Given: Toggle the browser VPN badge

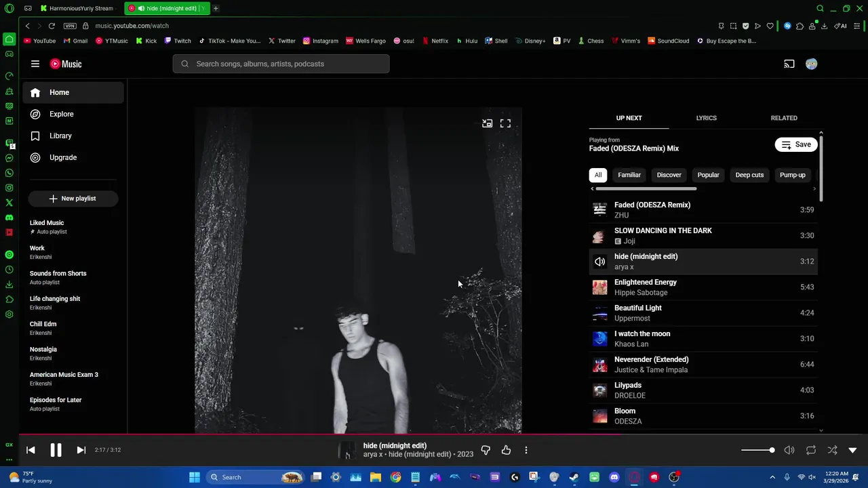Looking at the screenshot, I should click(x=70, y=26).
